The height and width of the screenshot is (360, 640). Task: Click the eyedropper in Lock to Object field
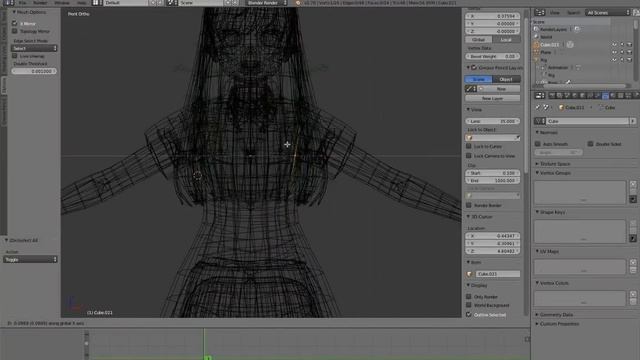coord(517,138)
